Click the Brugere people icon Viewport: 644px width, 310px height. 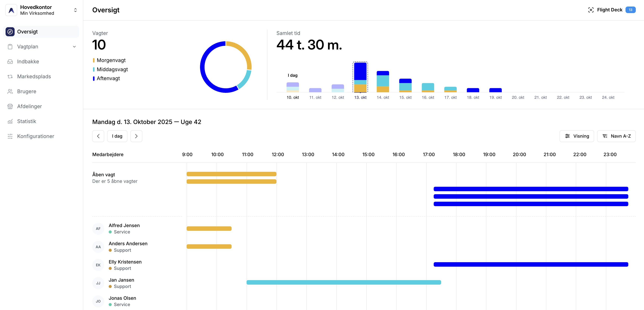[10, 92]
